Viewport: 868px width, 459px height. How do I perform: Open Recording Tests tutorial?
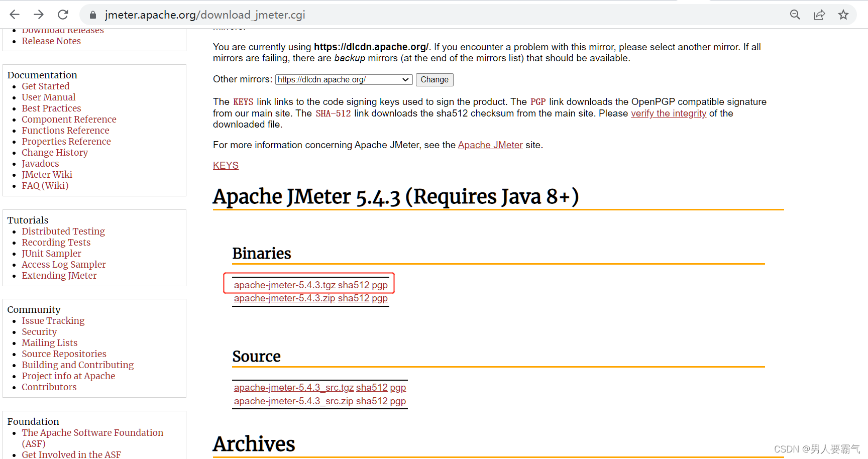tap(56, 243)
